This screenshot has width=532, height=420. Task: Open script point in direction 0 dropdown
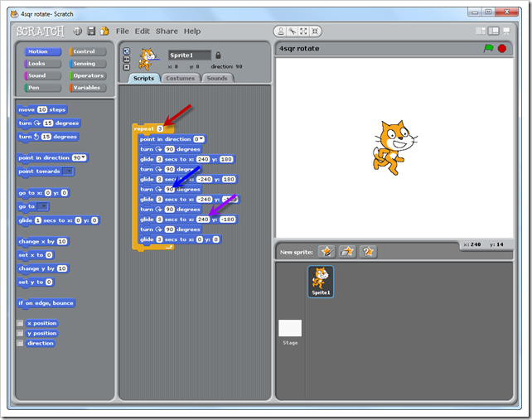click(x=201, y=139)
